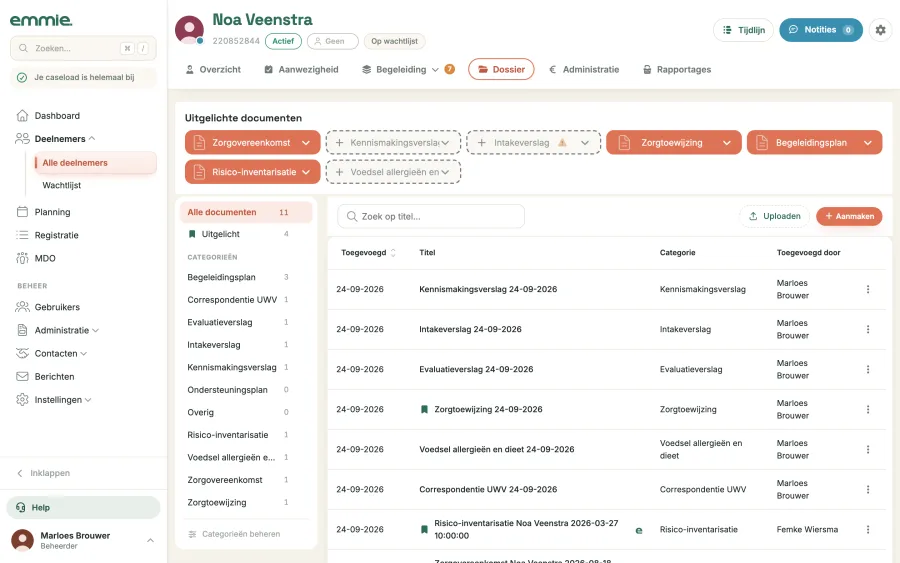Click magnifier icon in Zoek op titel field

click(x=352, y=216)
